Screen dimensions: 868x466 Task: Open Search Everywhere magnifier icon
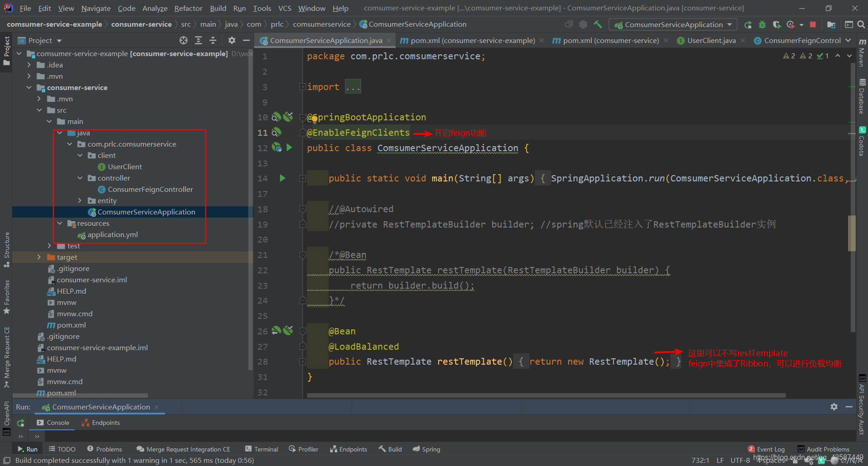(x=861, y=24)
